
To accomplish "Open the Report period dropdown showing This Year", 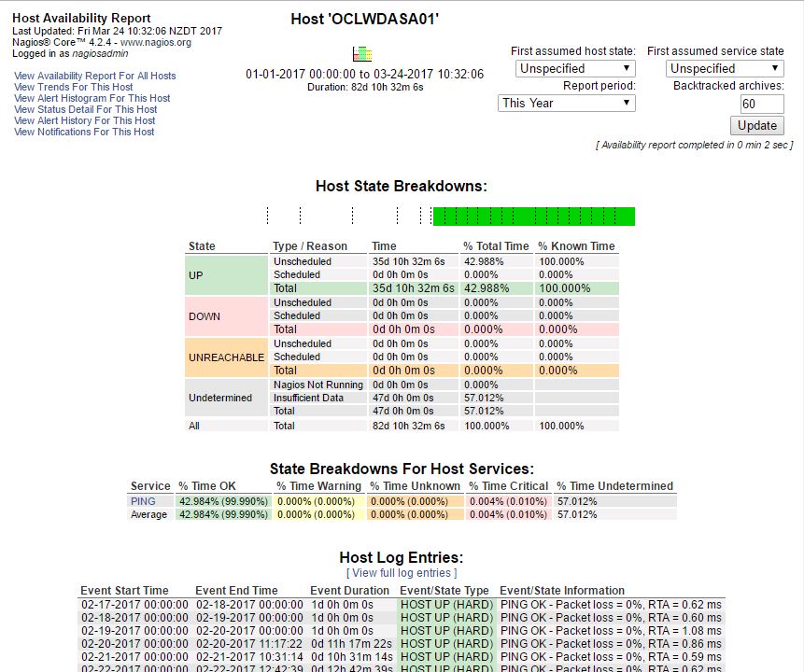I will [x=566, y=103].
